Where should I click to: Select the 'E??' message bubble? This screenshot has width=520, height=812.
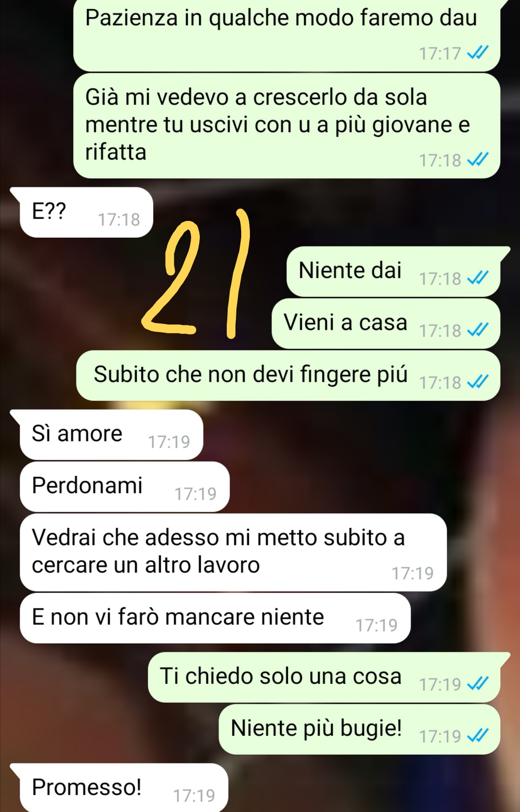(x=86, y=212)
